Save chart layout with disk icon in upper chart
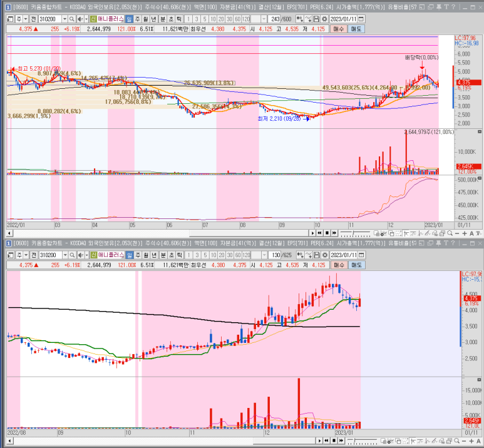Image resolution: width=484 pixels, height=448 pixels. (x=316, y=19)
